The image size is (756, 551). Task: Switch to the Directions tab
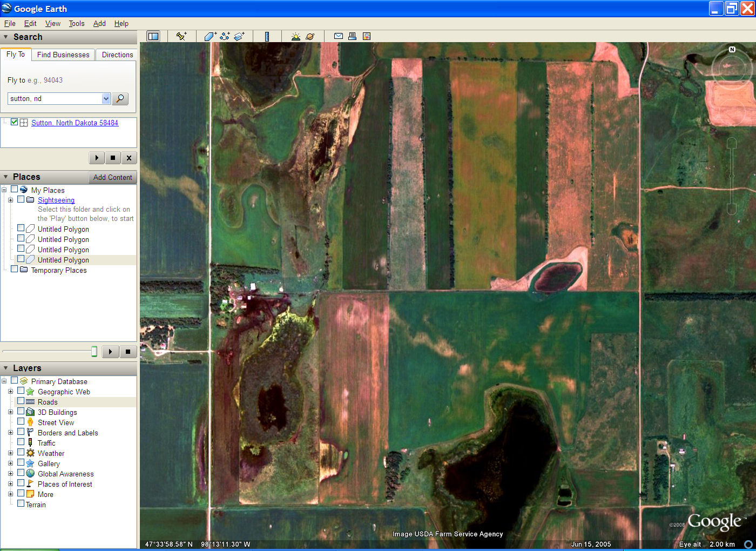pyautogui.click(x=117, y=55)
